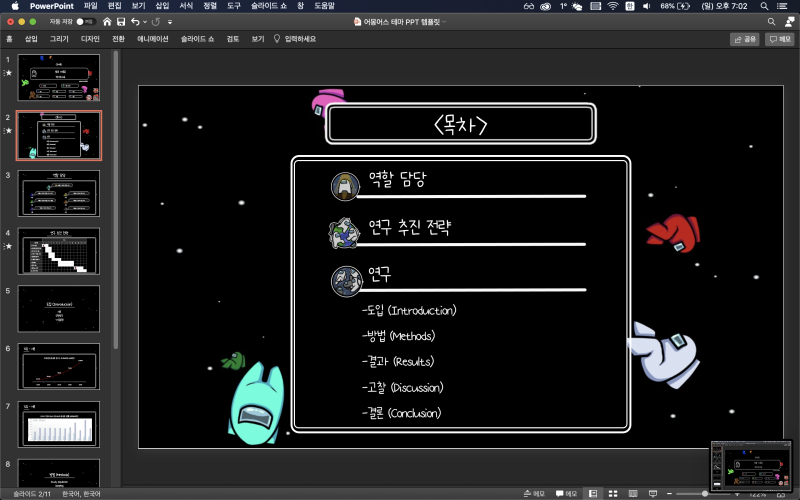Image resolution: width=800 pixels, height=500 pixels.
Task: Click the -결론 (Conclusion) line
Action: click(402, 413)
